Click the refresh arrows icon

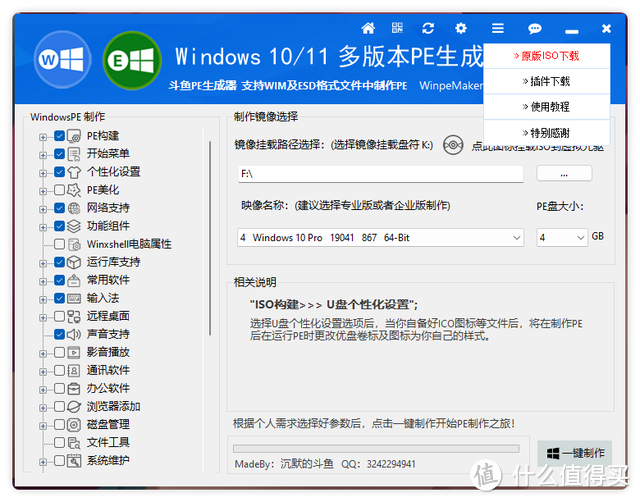(428, 28)
